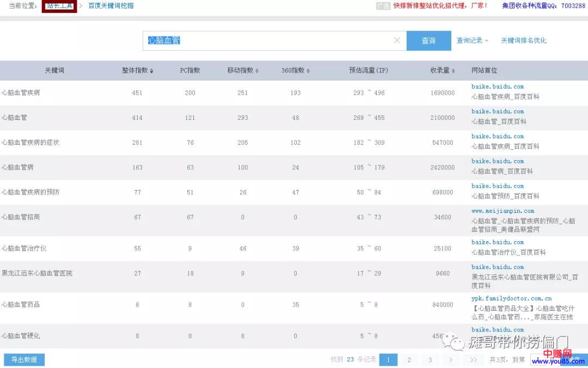This screenshot has height=368, width=588.
Task: Expand the 查询记录 dropdown
Action: pos(472,41)
